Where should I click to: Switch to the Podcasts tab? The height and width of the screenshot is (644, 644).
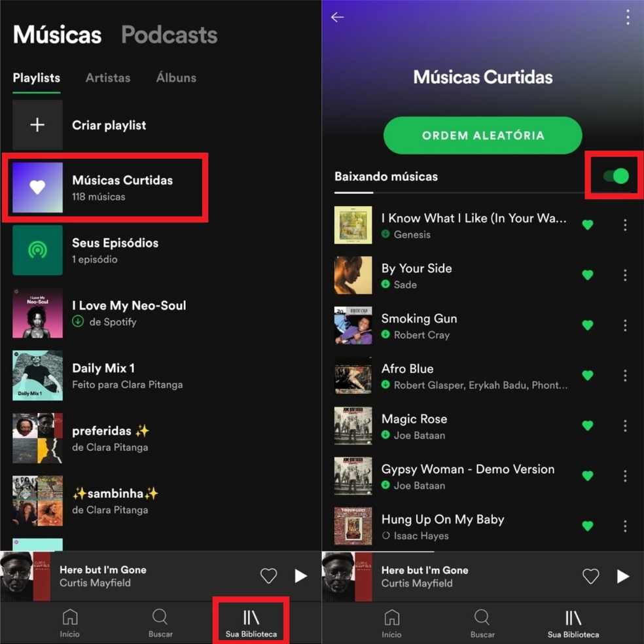pyautogui.click(x=170, y=35)
